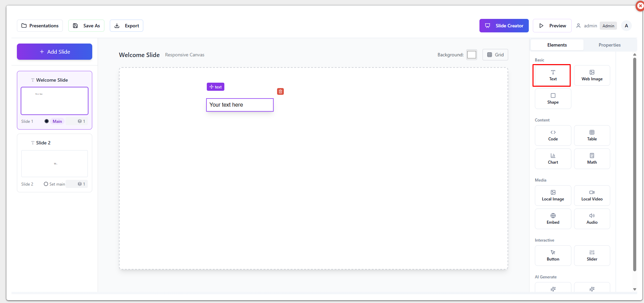Select the Main radio on Slide 1
Viewport: 644px width, 303px height.
point(47,121)
